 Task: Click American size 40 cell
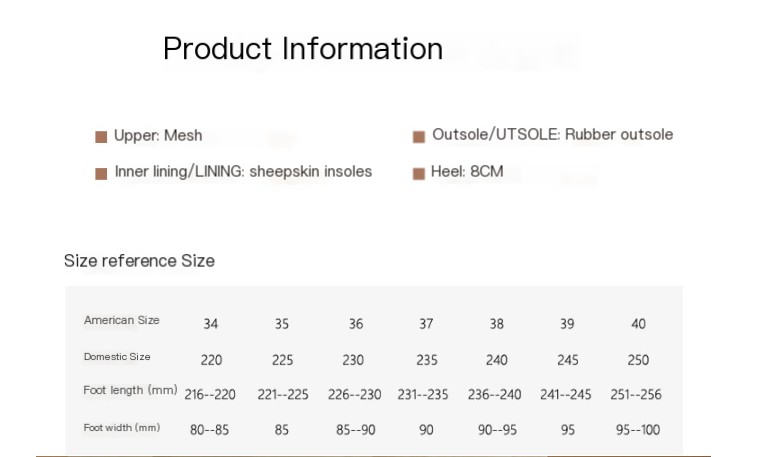[638, 324]
